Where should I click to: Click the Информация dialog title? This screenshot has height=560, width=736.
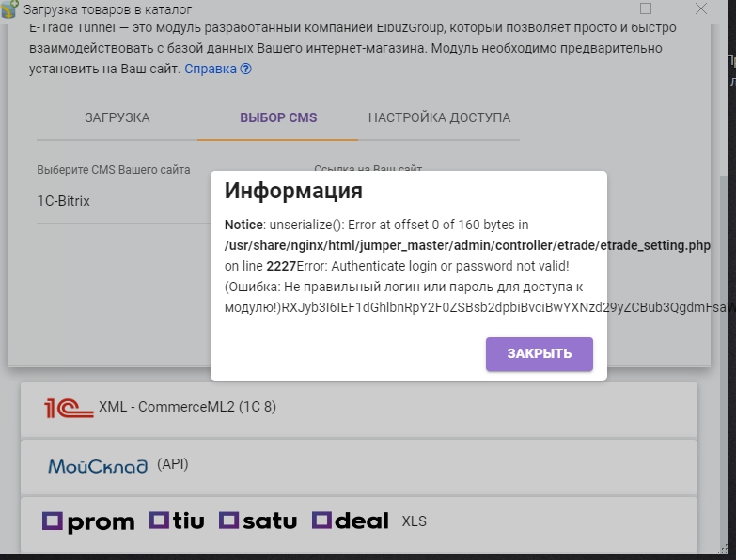pyautogui.click(x=293, y=191)
